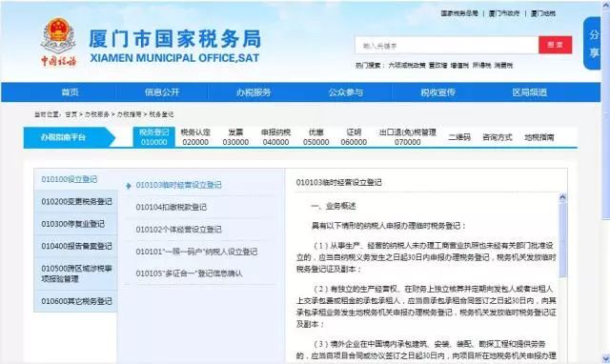
Task: Click the page scroll-down arrow
Action: click(x=606, y=358)
